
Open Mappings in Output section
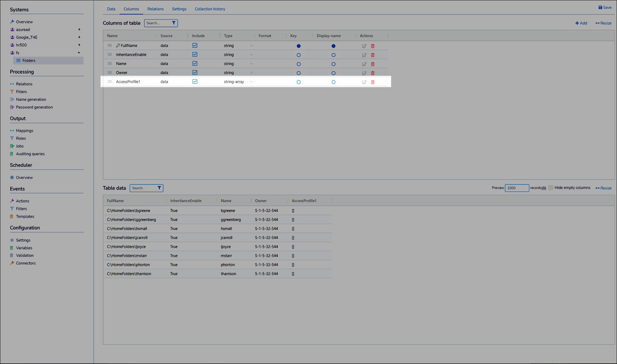24,131
